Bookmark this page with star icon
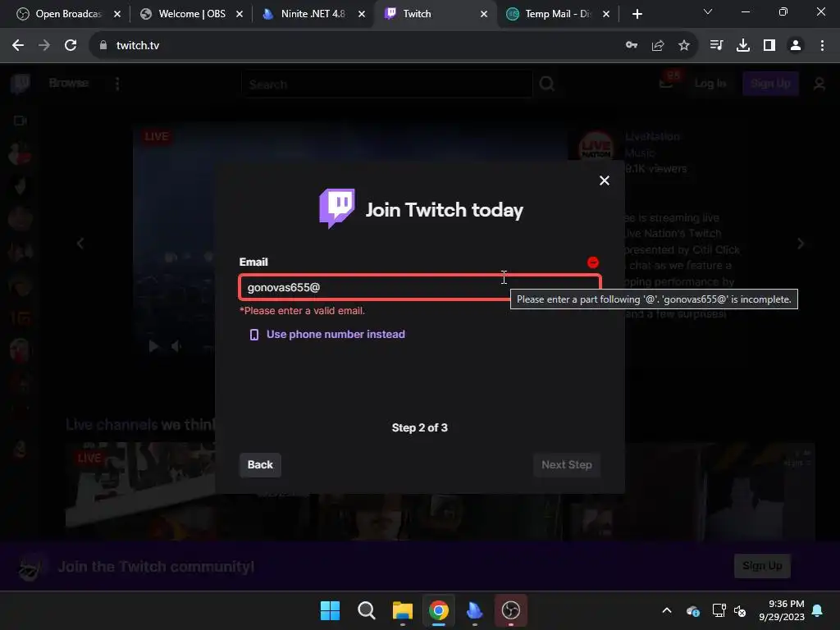The width and height of the screenshot is (840, 630). (x=684, y=46)
